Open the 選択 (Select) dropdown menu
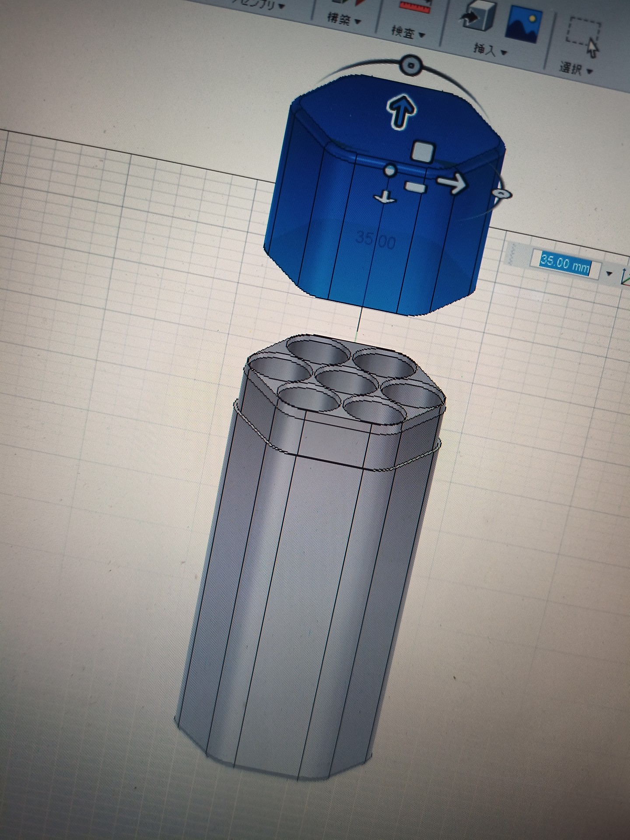This screenshot has height=840, width=630. (576, 68)
